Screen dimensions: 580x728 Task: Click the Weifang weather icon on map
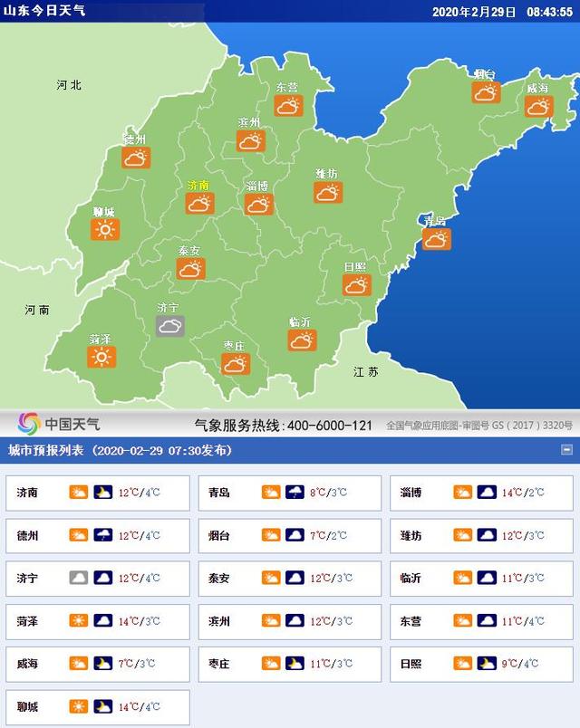pyautogui.click(x=328, y=192)
